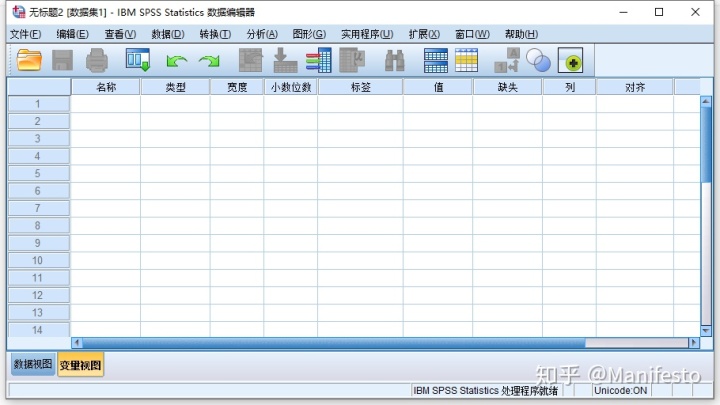Click the Insert cases icon
This screenshot has height=405, width=720.
click(x=436, y=60)
